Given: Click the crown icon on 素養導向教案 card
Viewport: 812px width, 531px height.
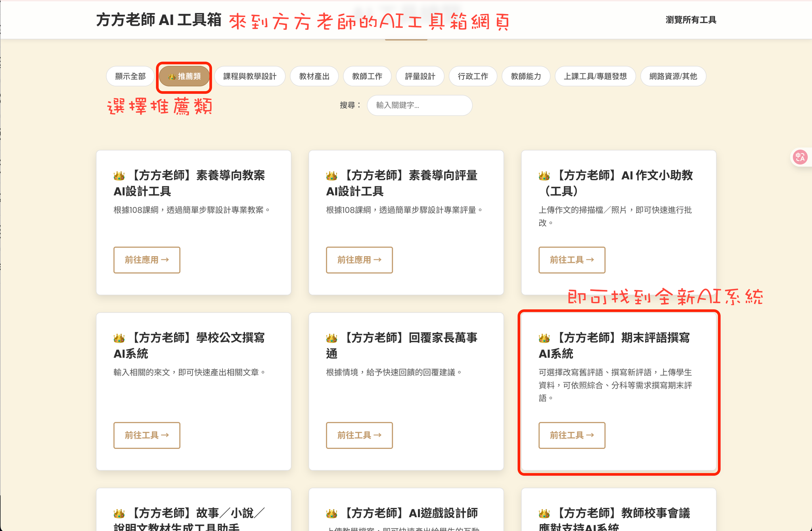Looking at the screenshot, I should coord(118,174).
